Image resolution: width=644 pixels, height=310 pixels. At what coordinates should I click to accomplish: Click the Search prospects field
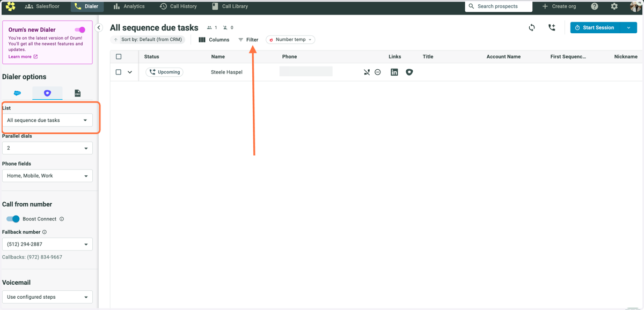click(x=499, y=6)
